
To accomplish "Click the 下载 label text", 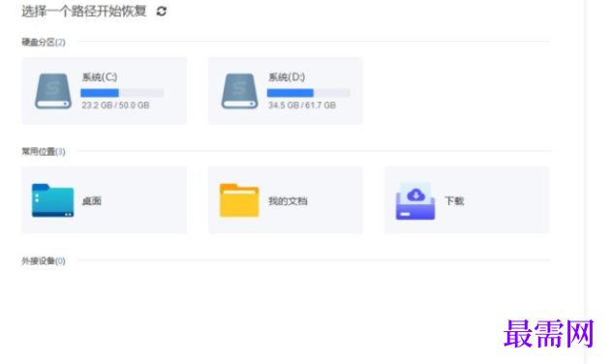I will 455,201.
